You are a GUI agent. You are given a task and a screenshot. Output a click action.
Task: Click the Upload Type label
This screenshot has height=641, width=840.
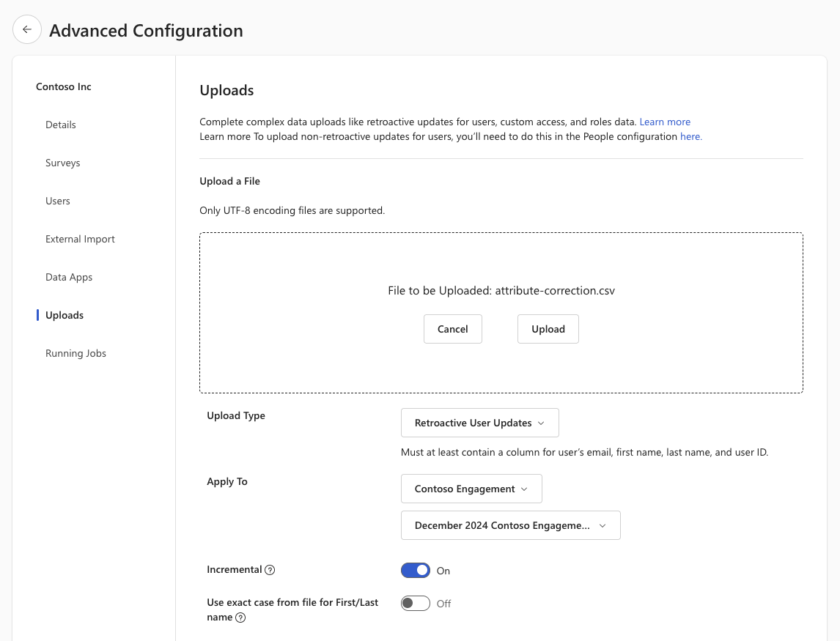tap(236, 415)
